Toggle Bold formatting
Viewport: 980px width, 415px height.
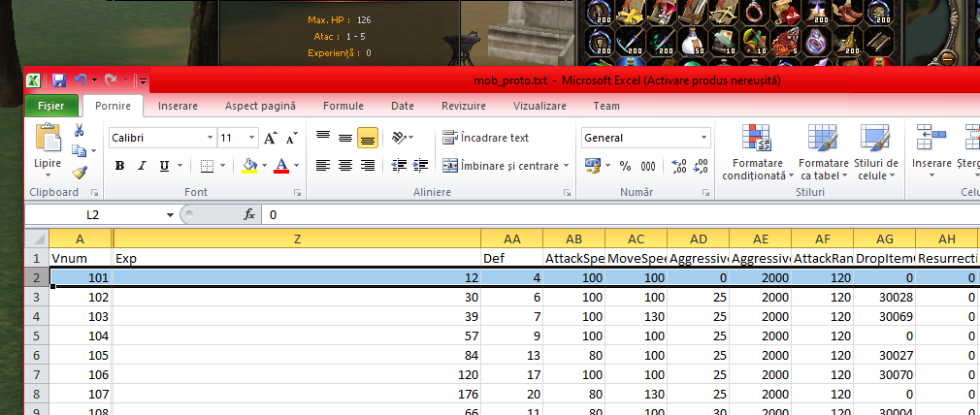[119, 166]
